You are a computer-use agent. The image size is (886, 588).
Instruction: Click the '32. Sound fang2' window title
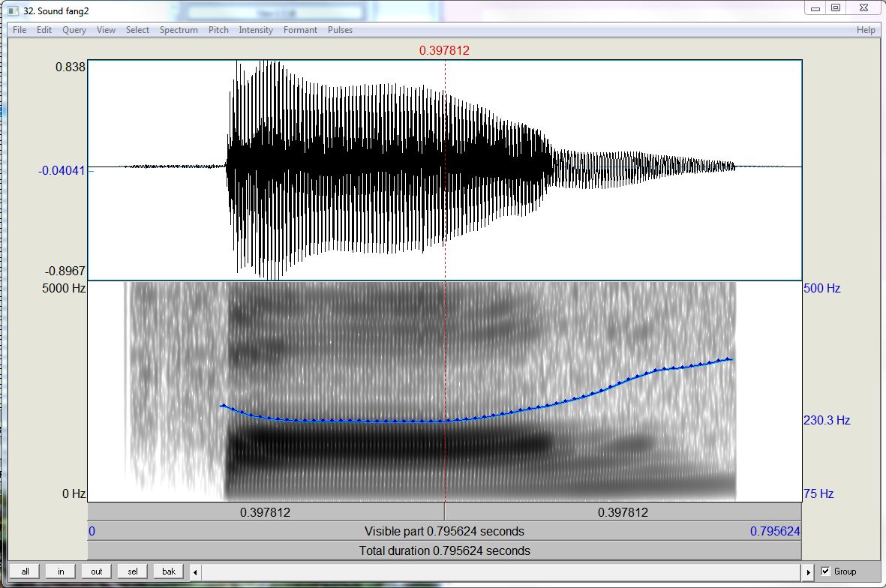coord(56,11)
